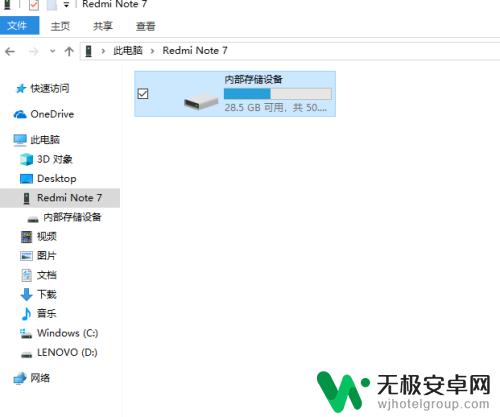Expand chevron before 此电脑 in address bar
This screenshot has width=500, height=417.
click(x=103, y=51)
